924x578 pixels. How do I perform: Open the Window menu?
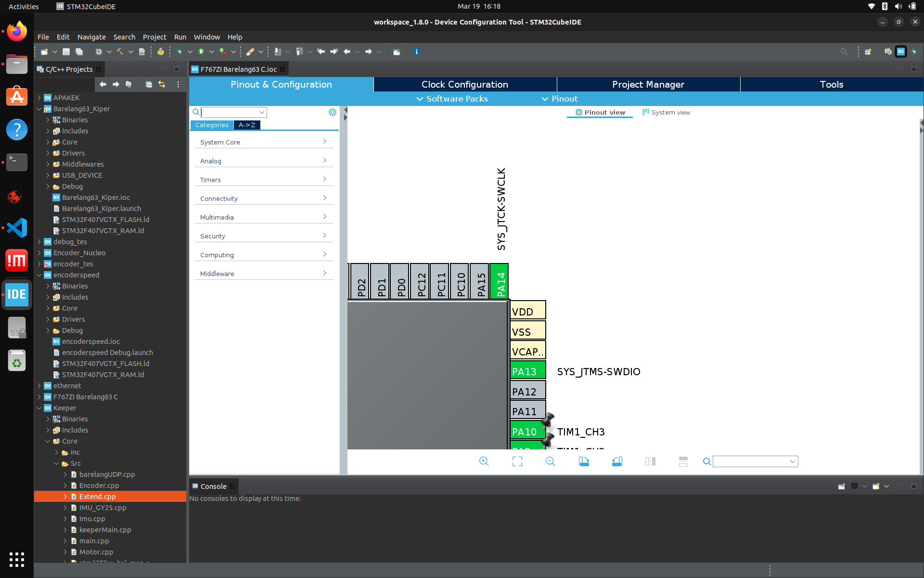206,37
